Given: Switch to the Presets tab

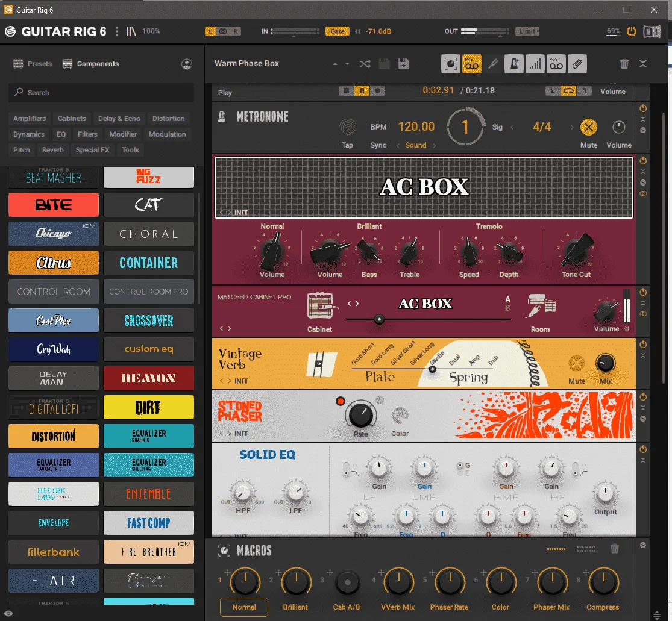Looking at the screenshot, I should [33, 64].
